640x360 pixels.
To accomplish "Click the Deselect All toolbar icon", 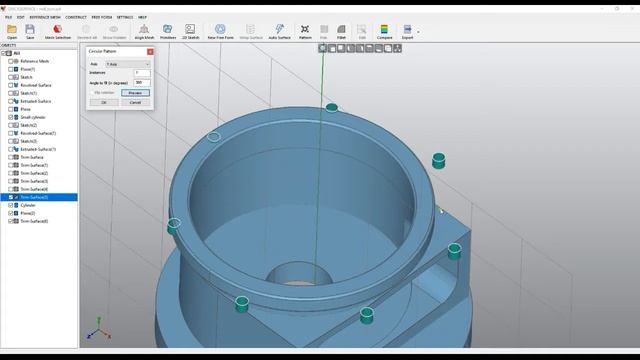I will click(87, 31).
